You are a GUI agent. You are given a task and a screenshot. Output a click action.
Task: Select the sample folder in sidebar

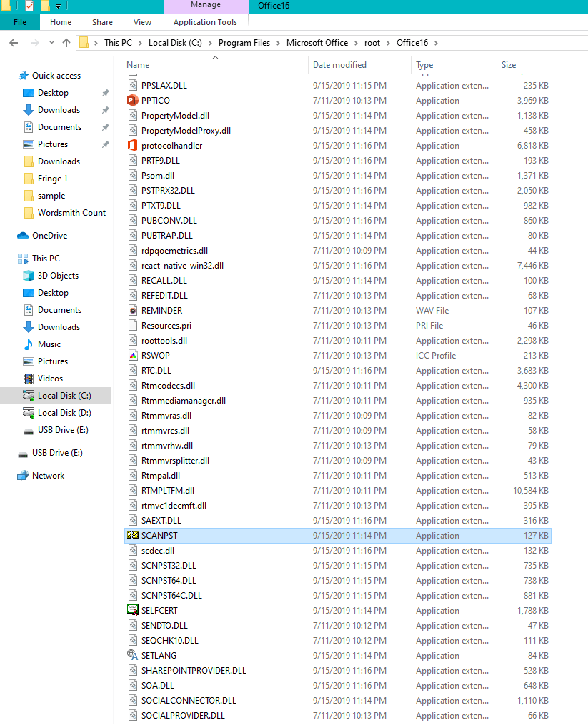51,196
